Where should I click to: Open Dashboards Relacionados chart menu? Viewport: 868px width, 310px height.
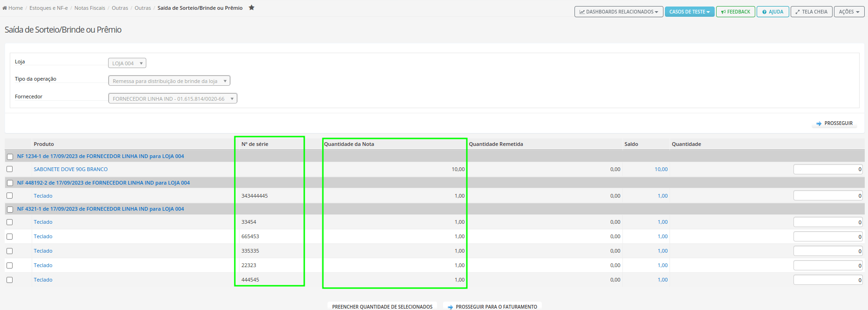[619, 12]
